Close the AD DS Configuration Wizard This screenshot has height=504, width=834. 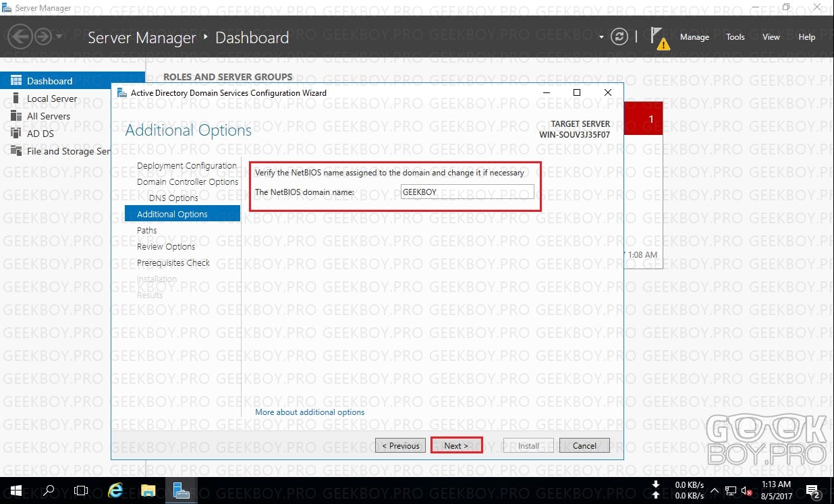pyautogui.click(x=608, y=92)
